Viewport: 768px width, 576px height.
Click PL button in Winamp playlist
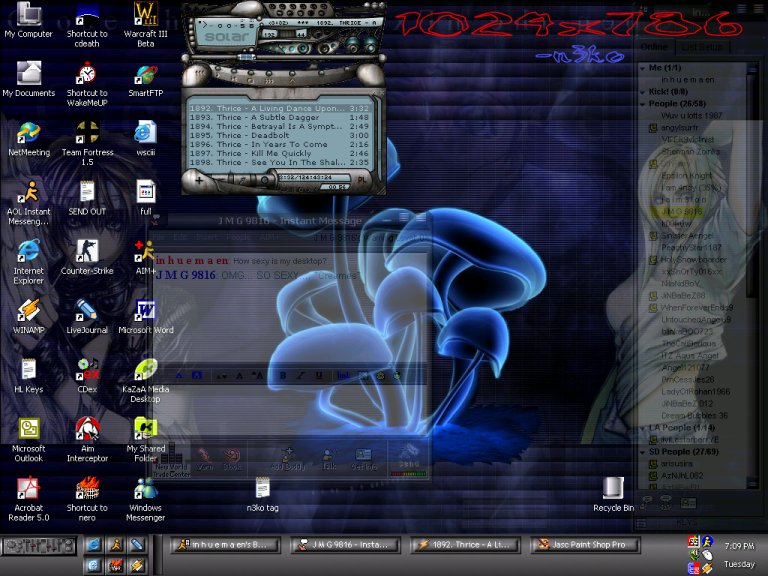point(361,180)
